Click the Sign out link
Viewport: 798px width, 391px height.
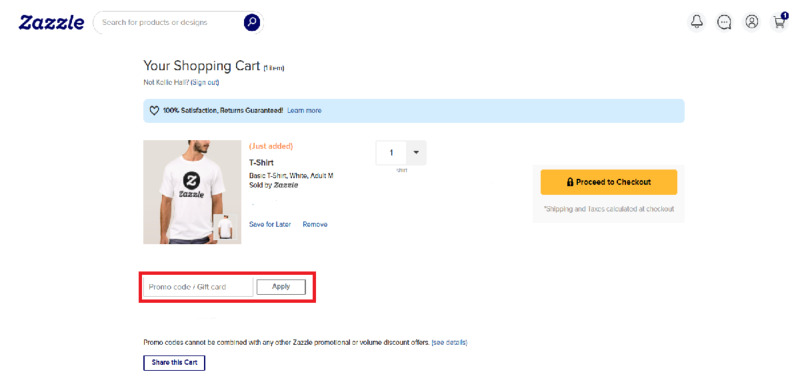click(205, 82)
